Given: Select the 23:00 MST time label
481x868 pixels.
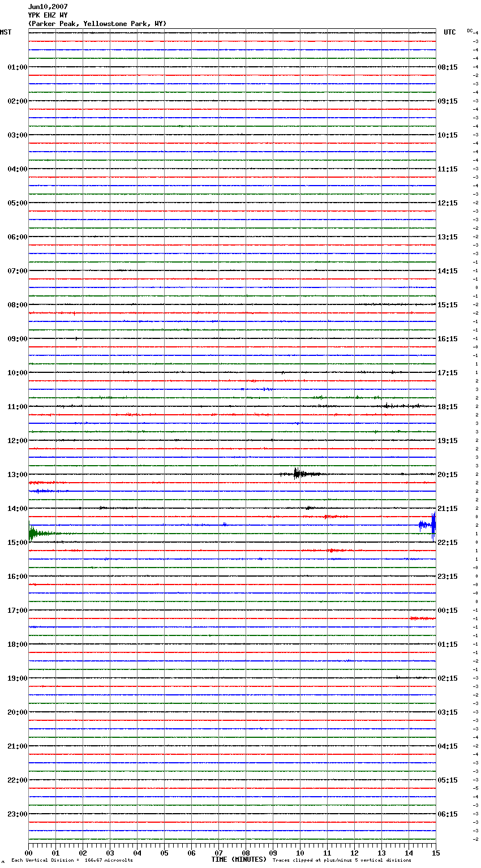Looking at the screenshot, I should point(18,814).
